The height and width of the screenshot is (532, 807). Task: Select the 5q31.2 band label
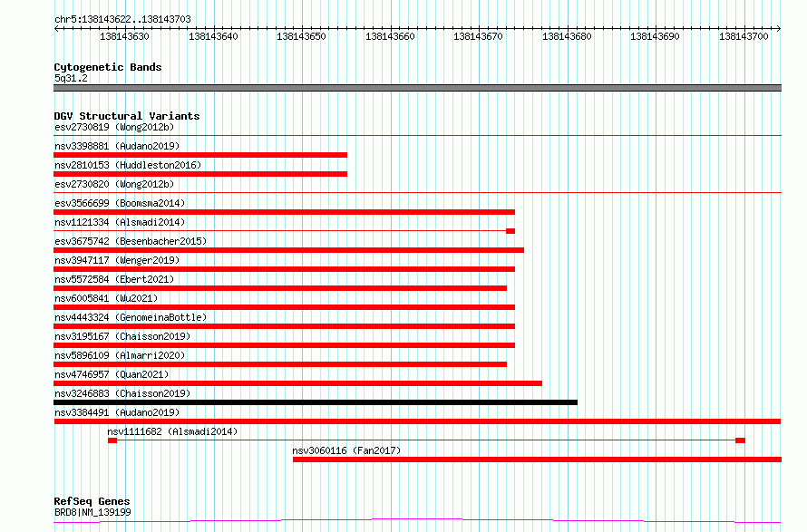[71, 78]
